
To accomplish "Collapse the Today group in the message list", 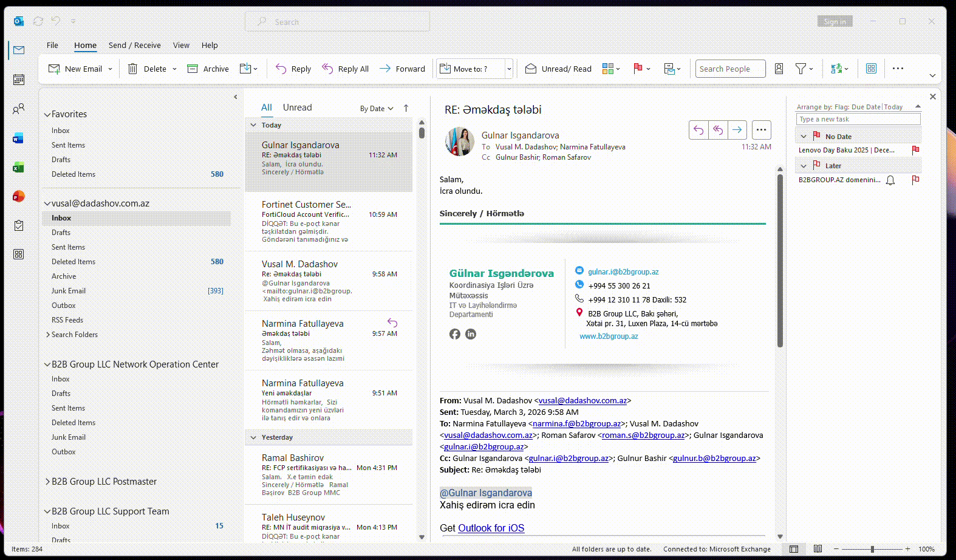I will (x=253, y=125).
